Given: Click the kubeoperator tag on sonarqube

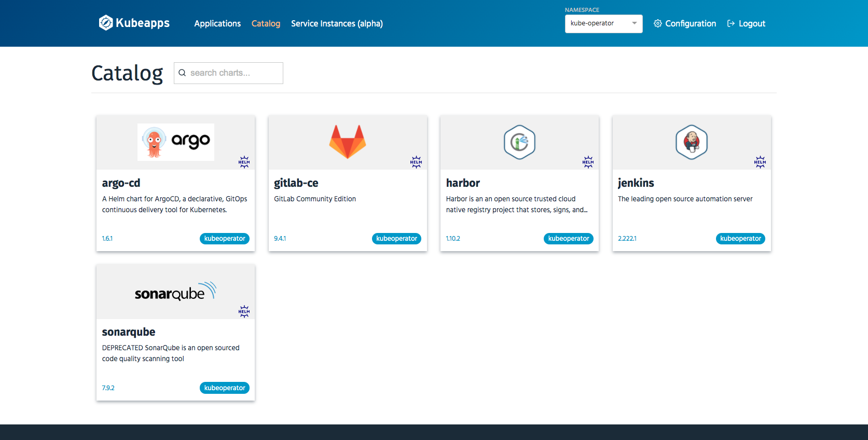Looking at the screenshot, I should 225,388.
